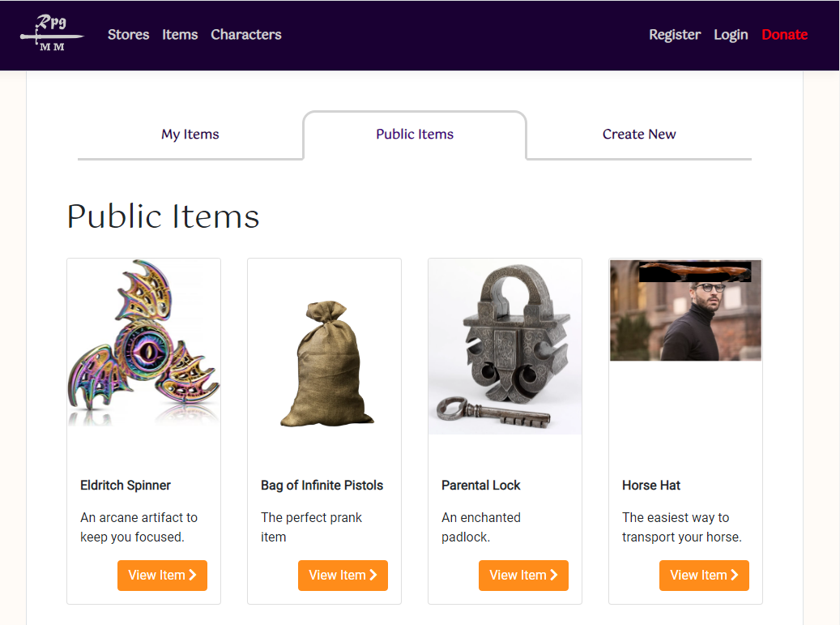Click the Horse Hat photo

(x=685, y=310)
